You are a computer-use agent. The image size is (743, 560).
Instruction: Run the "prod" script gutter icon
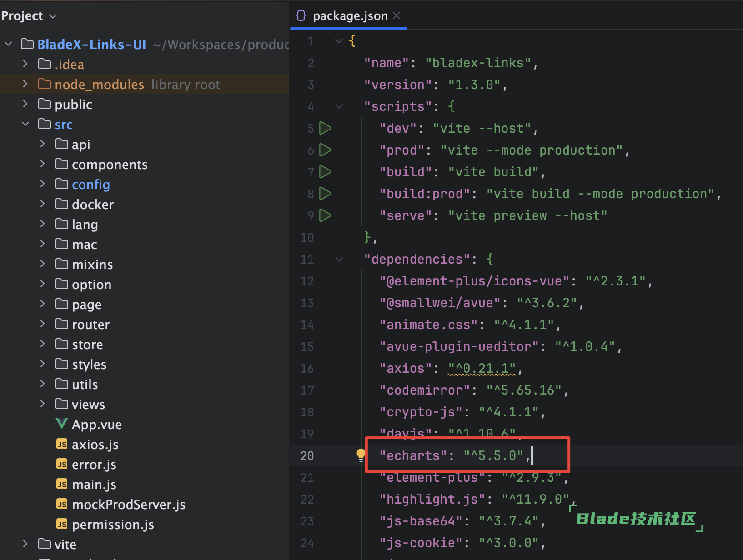(x=325, y=150)
